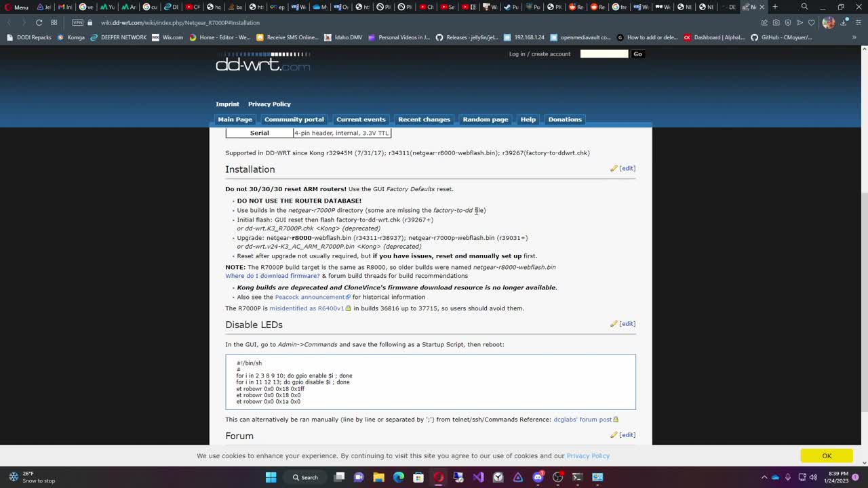Click the microphone tray icon

(x=788, y=477)
